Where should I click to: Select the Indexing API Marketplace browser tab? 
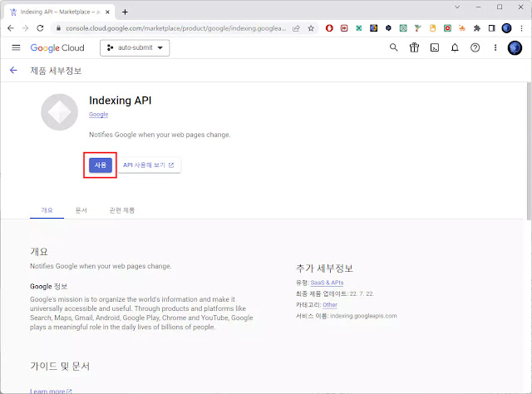60,12
